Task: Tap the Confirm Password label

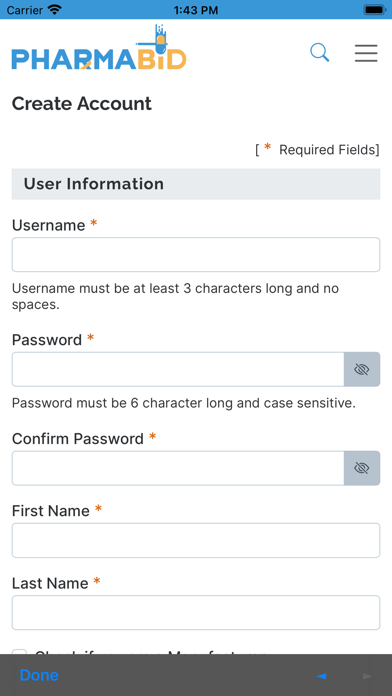Action: [x=78, y=439]
